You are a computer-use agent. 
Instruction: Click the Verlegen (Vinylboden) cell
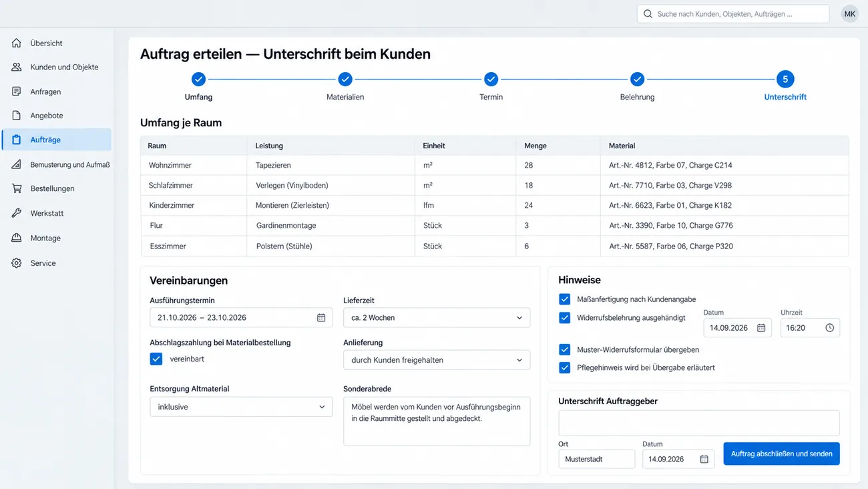(x=331, y=185)
